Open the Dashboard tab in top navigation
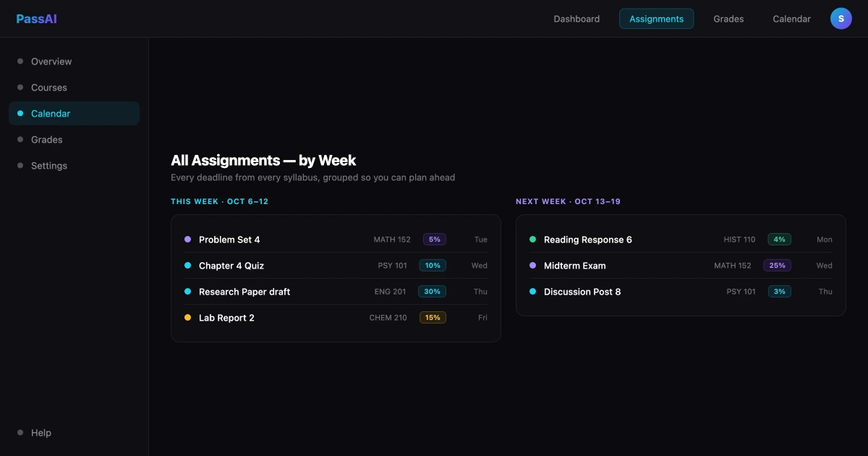Screen dimensions: 868x456 pyautogui.click(x=576, y=19)
